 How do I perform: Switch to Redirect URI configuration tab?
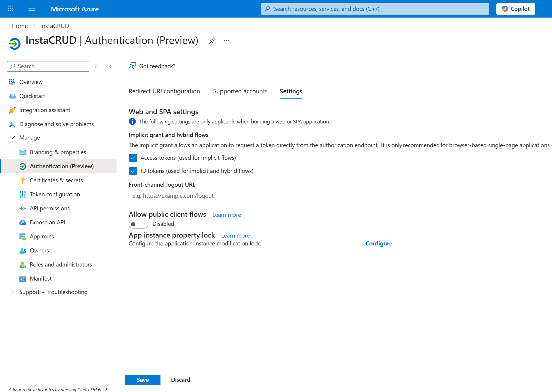coord(164,91)
